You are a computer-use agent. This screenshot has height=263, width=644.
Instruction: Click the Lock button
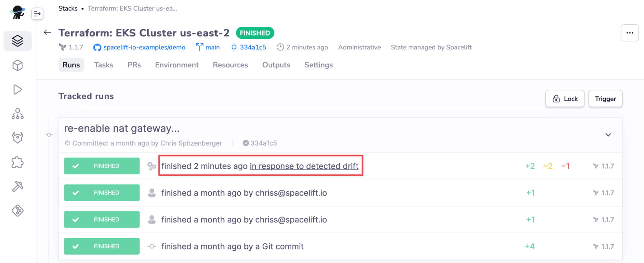point(565,99)
